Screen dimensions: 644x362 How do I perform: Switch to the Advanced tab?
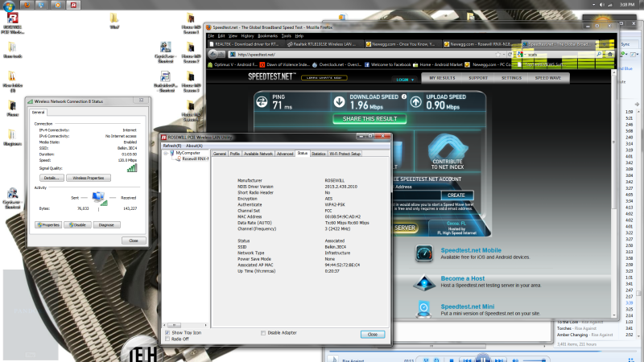tap(285, 154)
